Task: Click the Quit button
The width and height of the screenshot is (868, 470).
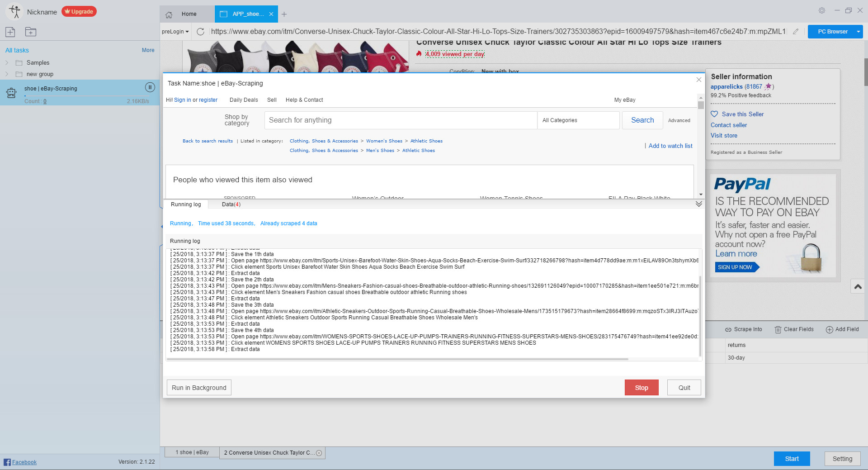Action: click(x=684, y=388)
